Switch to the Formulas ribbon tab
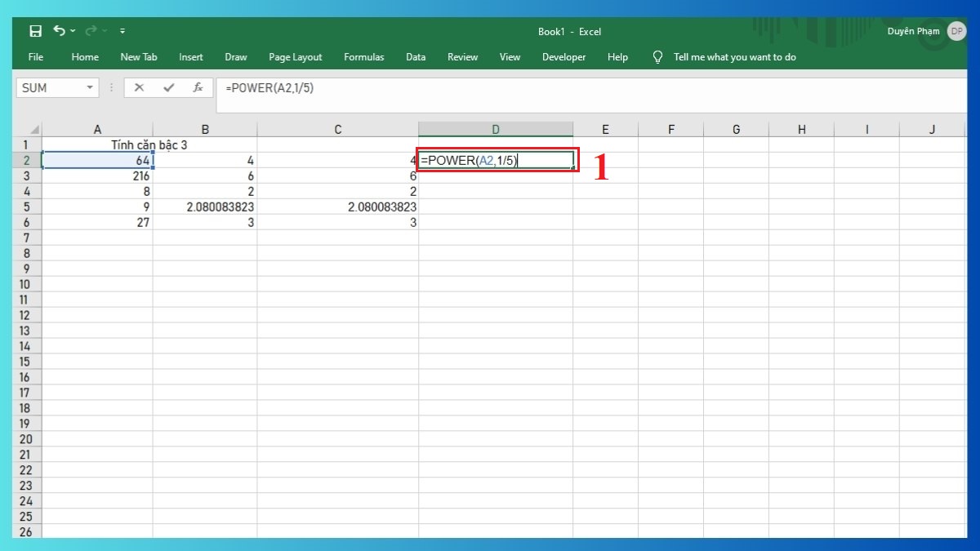The width and height of the screenshot is (980, 551). 363,57
